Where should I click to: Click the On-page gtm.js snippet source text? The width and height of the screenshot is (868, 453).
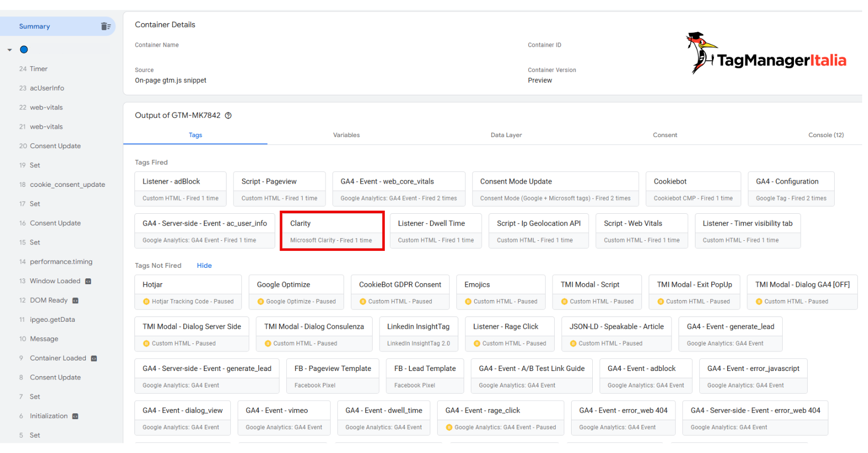click(x=170, y=80)
